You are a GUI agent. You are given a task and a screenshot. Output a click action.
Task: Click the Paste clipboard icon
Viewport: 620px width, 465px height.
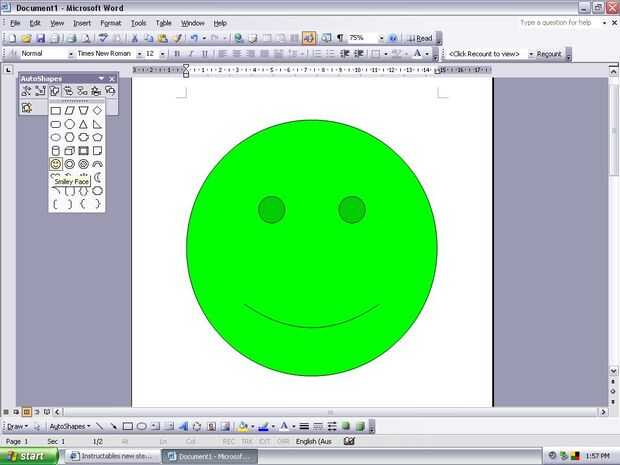coord(163,38)
